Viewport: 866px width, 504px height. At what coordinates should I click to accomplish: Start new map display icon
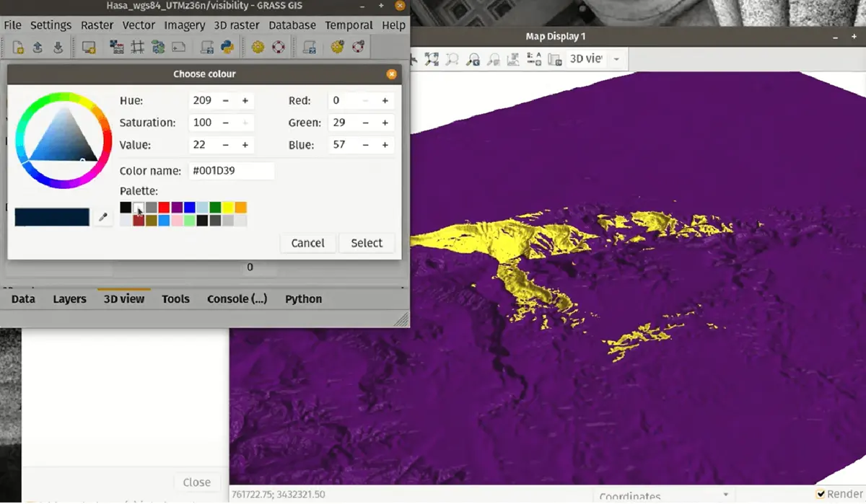[89, 48]
